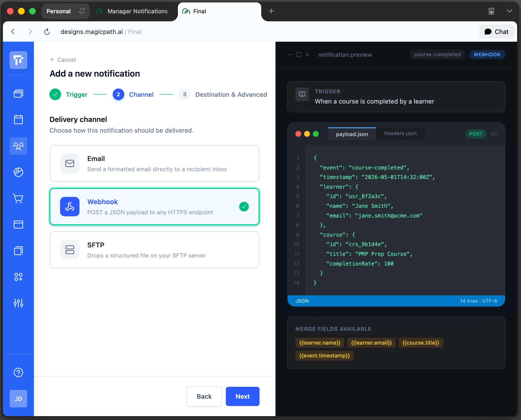Switch to the Personal pinned tab

pos(65,11)
